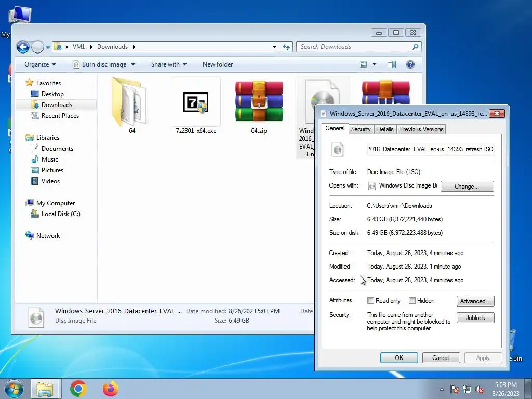Launch Firefox from the taskbar
The image size is (532, 399).
pyautogui.click(x=111, y=389)
